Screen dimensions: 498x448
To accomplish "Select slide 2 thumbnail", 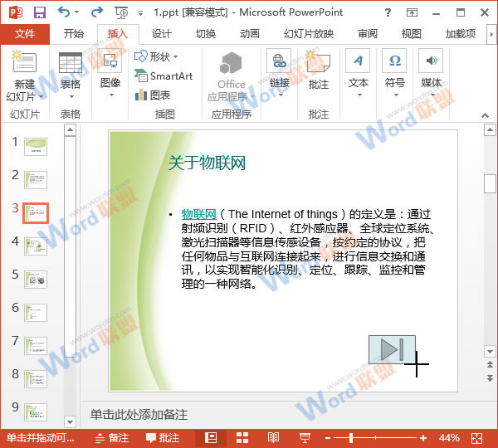I will [36, 180].
